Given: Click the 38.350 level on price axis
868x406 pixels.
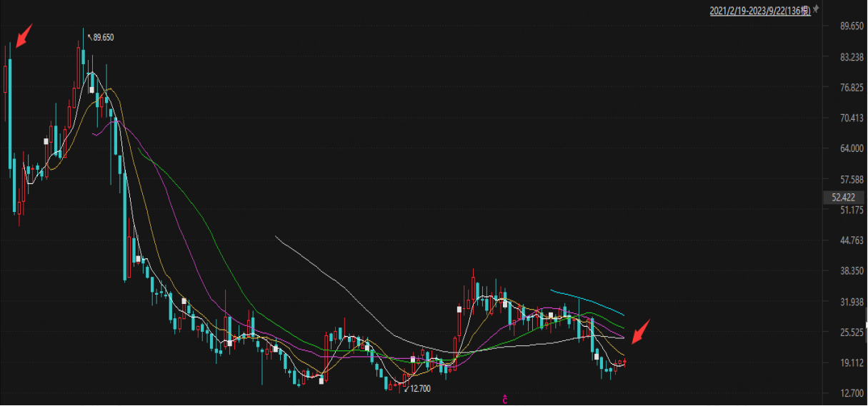Looking at the screenshot, I should tap(843, 270).
